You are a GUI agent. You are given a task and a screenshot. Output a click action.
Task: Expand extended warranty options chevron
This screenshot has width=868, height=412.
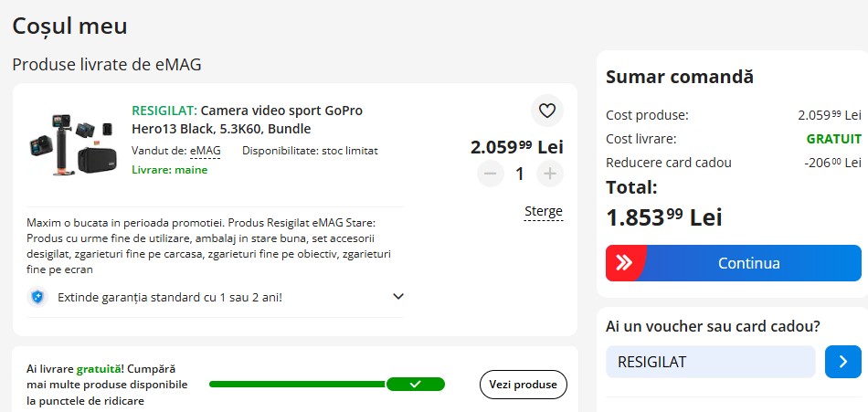pyautogui.click(x=397, y=297)
